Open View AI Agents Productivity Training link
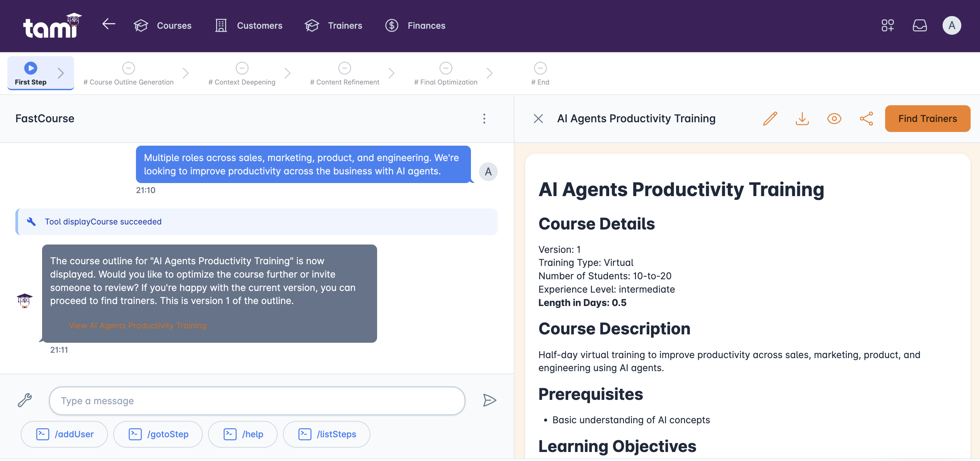 pos(137,325)
